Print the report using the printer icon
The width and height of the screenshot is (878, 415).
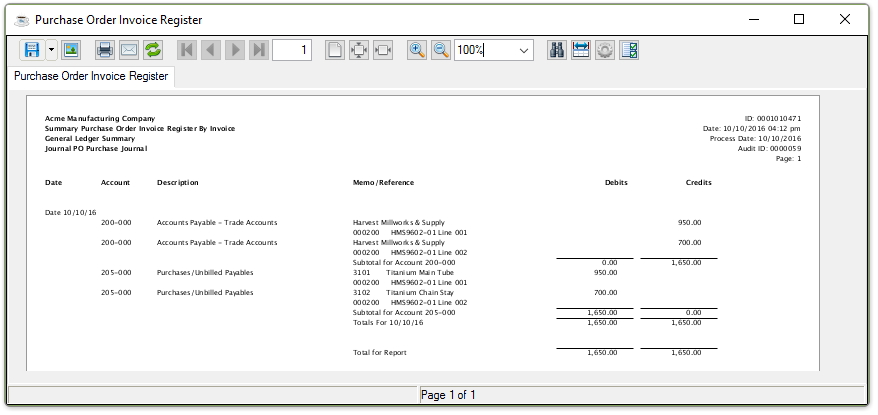104,50
